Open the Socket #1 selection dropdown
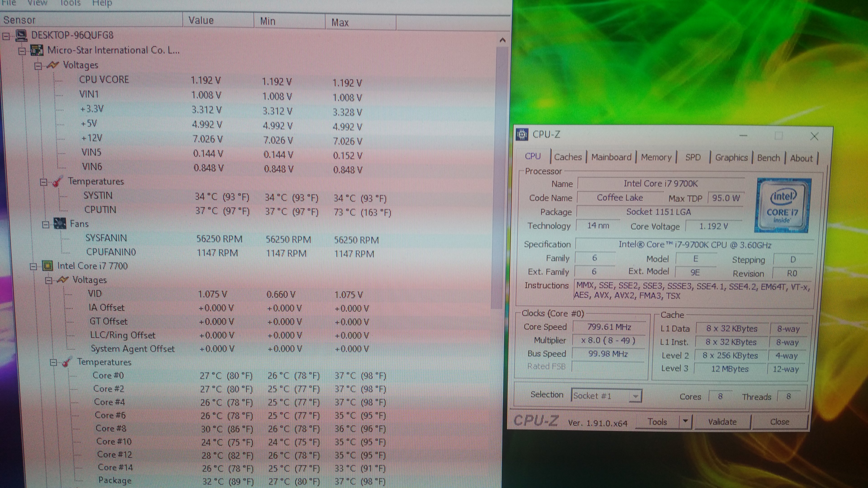Image resolution: width=868 pixels, height=488 pixels. (x=635, y=396)
